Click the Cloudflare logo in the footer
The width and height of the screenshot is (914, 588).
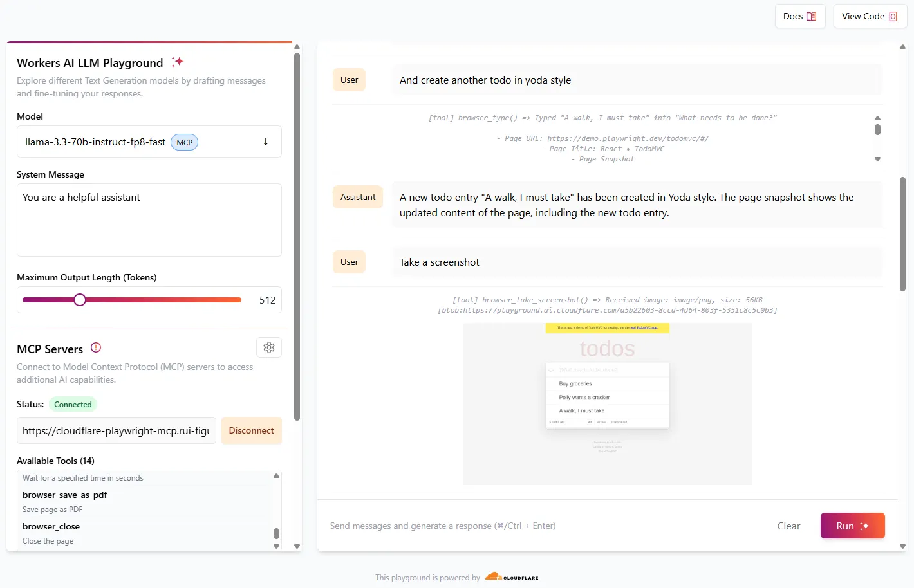pos(512,577)
